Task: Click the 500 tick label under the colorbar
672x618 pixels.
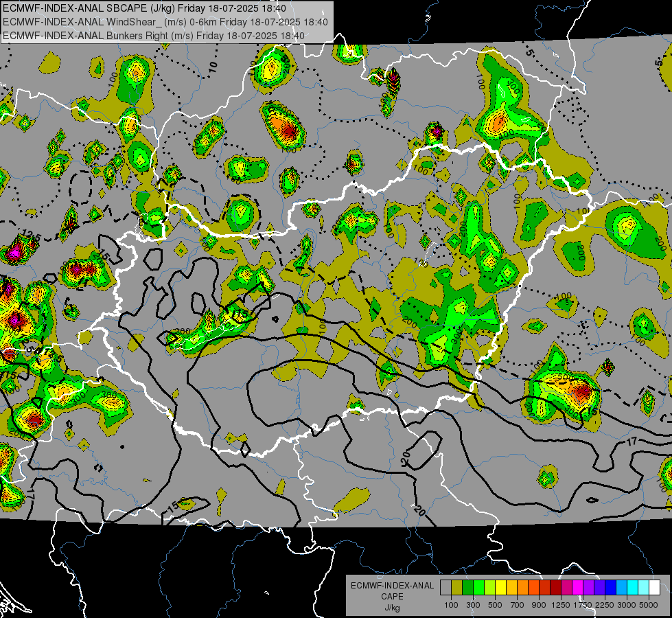Action: (495, 605)
